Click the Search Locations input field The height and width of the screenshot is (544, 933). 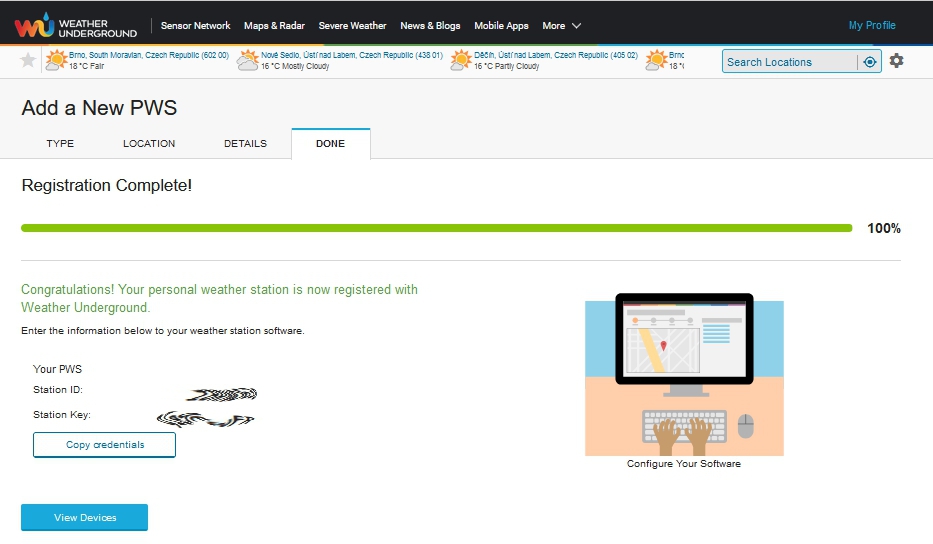pos(789,62)
